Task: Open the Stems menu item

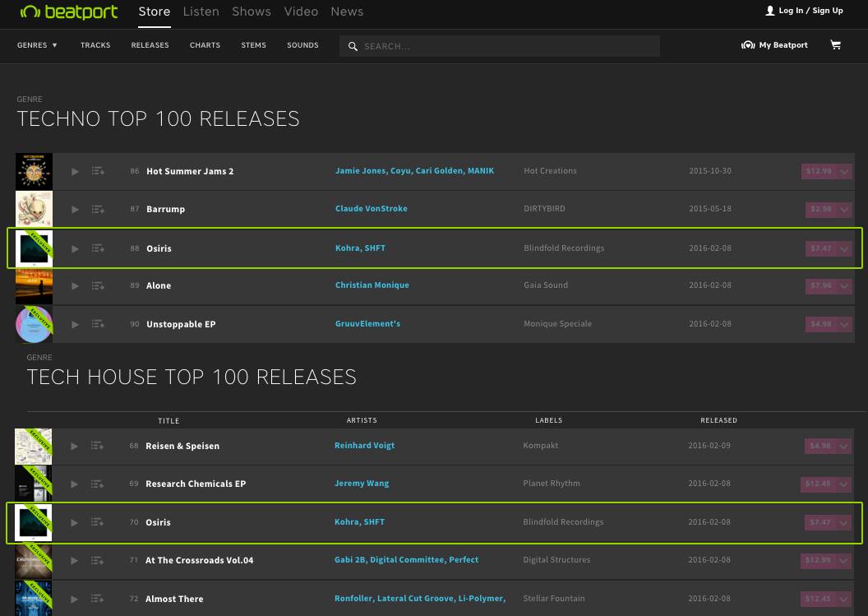Action: (x=253, y=45)
